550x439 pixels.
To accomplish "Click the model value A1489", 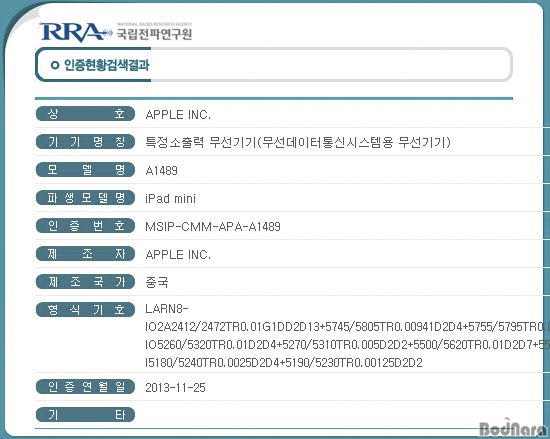I will [x=161, y=171].
